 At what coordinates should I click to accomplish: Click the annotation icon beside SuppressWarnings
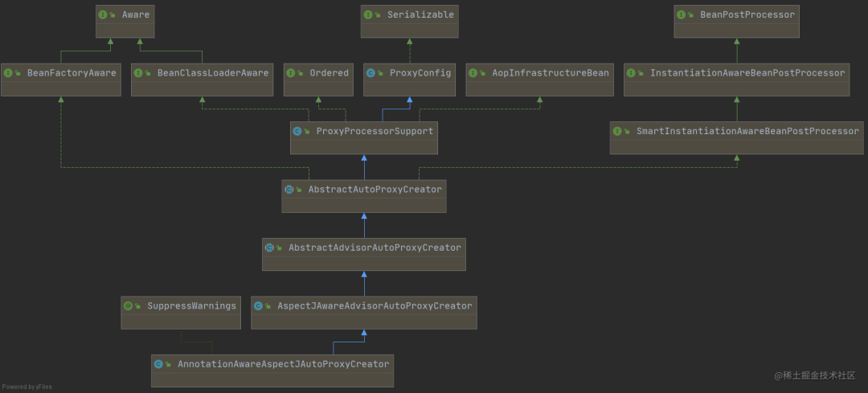(x=129, y=305)
